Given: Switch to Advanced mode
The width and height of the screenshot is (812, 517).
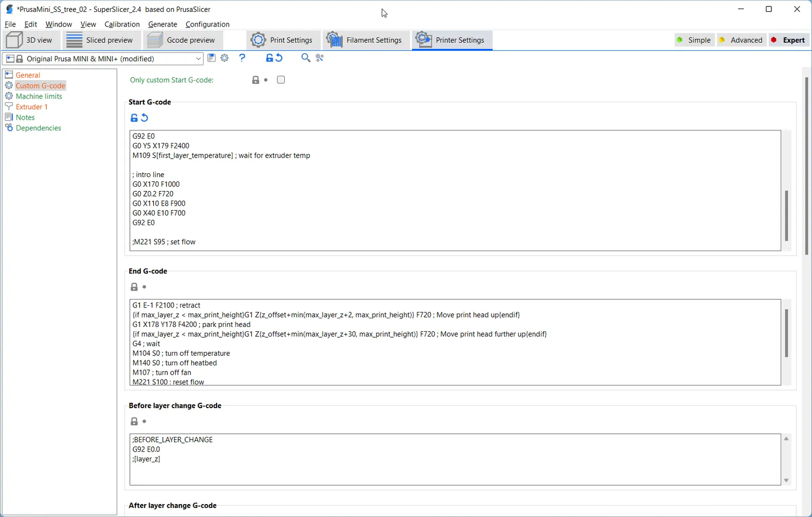Looking at the screenshot, I should tap(741, 40).
